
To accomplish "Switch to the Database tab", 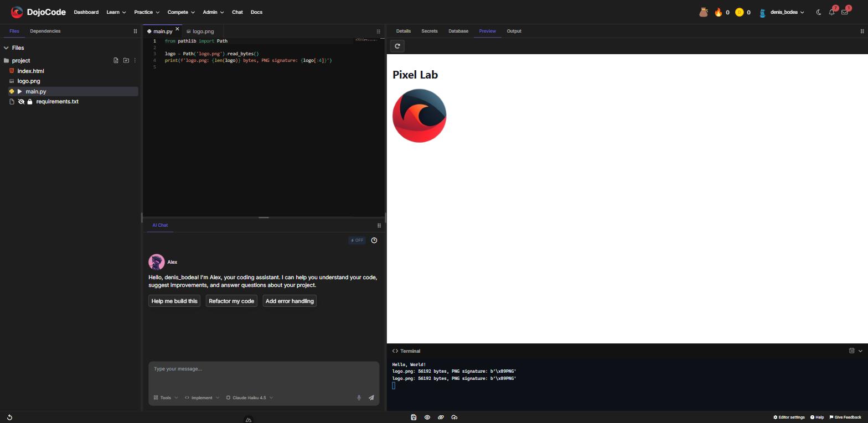I will click(458, 31).
